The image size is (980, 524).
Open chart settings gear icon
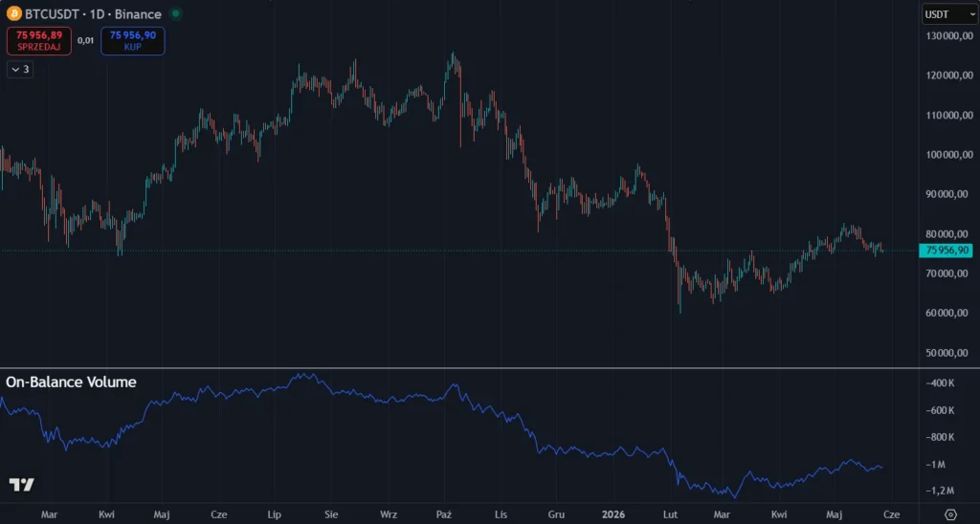click(950, 514)
